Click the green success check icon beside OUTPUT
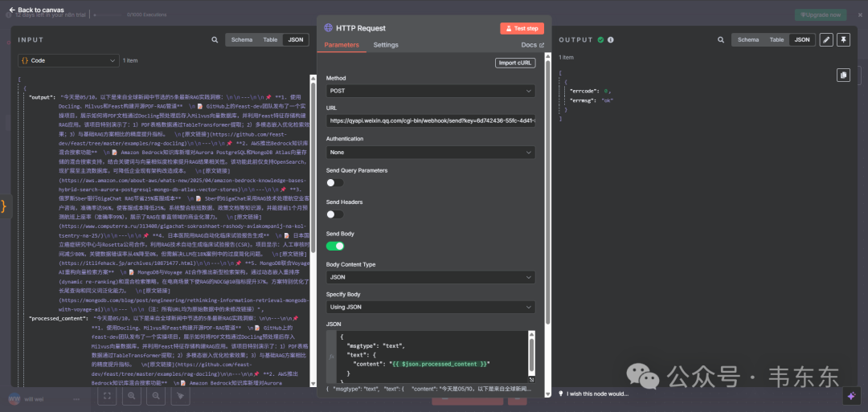The image size is (868, 412). 600,40
